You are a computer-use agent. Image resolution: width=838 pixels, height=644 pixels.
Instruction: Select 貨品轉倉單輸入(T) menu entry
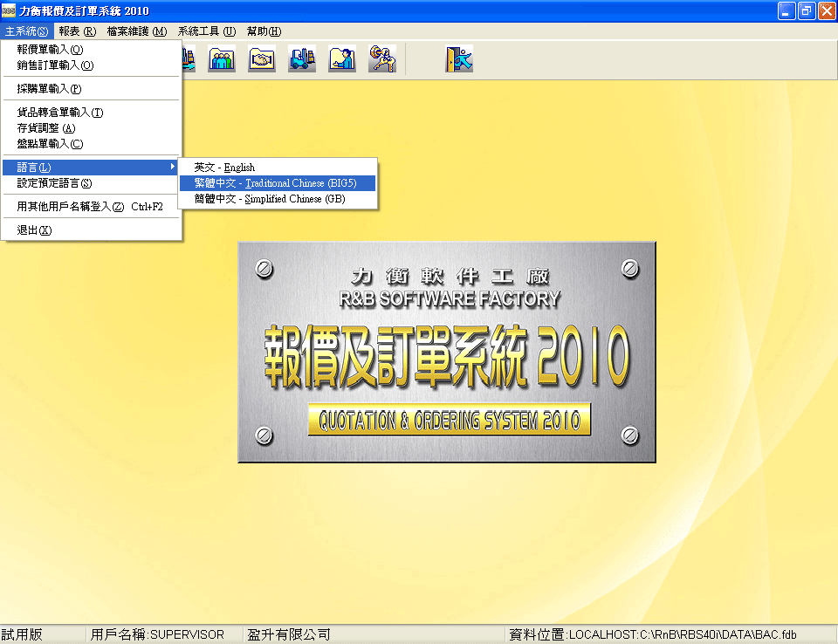[x=92, y=113]
